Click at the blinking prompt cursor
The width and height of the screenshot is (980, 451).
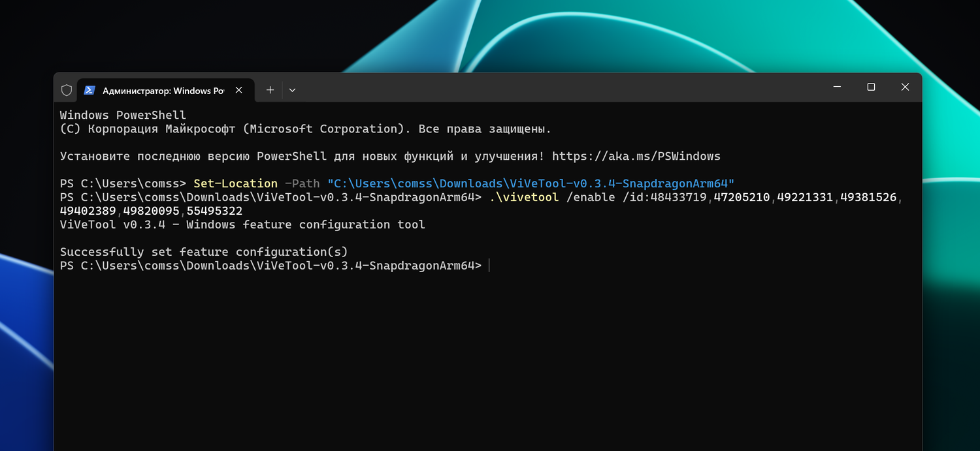pyautogui.click(x=489, y=266)
